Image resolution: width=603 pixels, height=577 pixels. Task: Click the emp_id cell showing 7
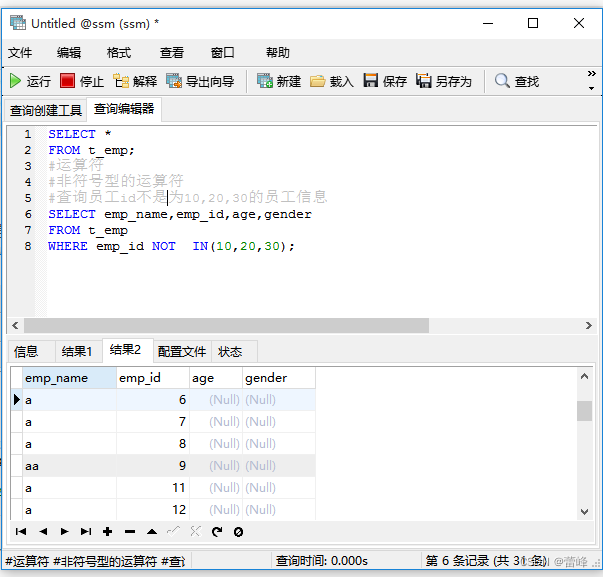click(153, 422)
